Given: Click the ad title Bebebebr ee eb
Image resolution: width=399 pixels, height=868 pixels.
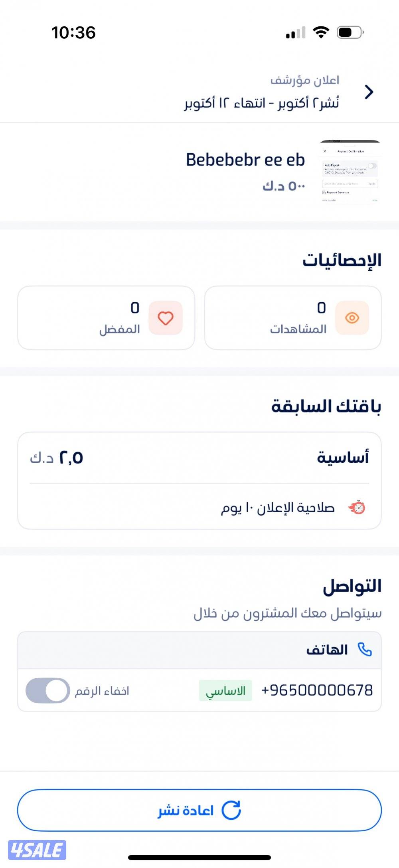Looking at the screenshot, I should pyautogui.click(x=245, y=160).
